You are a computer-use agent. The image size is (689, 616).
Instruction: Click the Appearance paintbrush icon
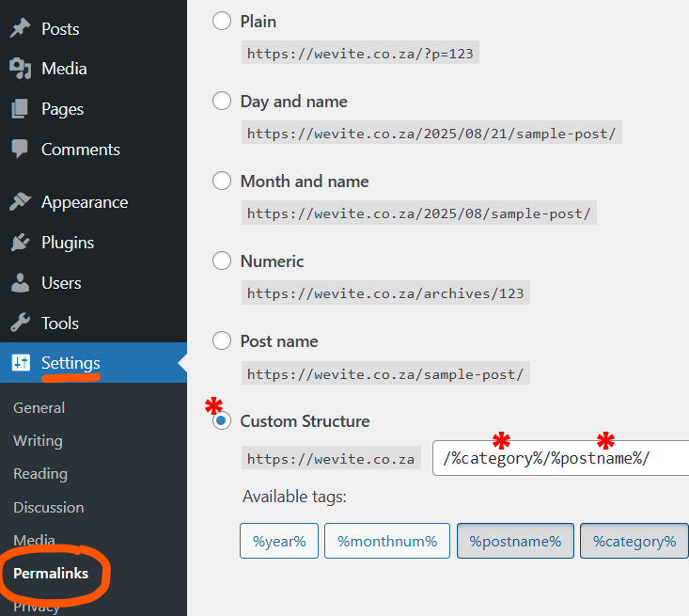[x=21, y=202]
